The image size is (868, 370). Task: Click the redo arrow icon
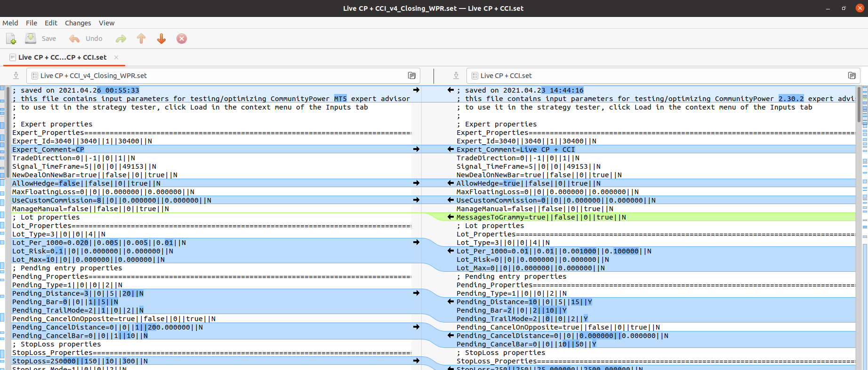point(121,39)
